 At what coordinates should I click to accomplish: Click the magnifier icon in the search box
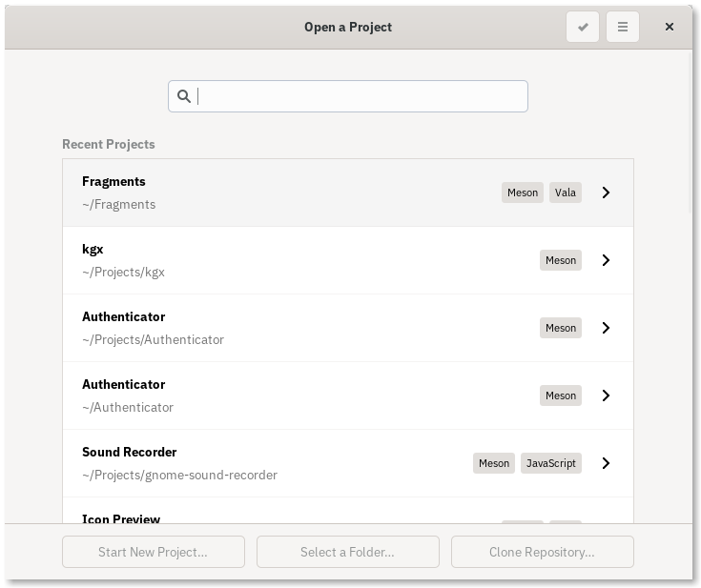(x=184, y=96)
